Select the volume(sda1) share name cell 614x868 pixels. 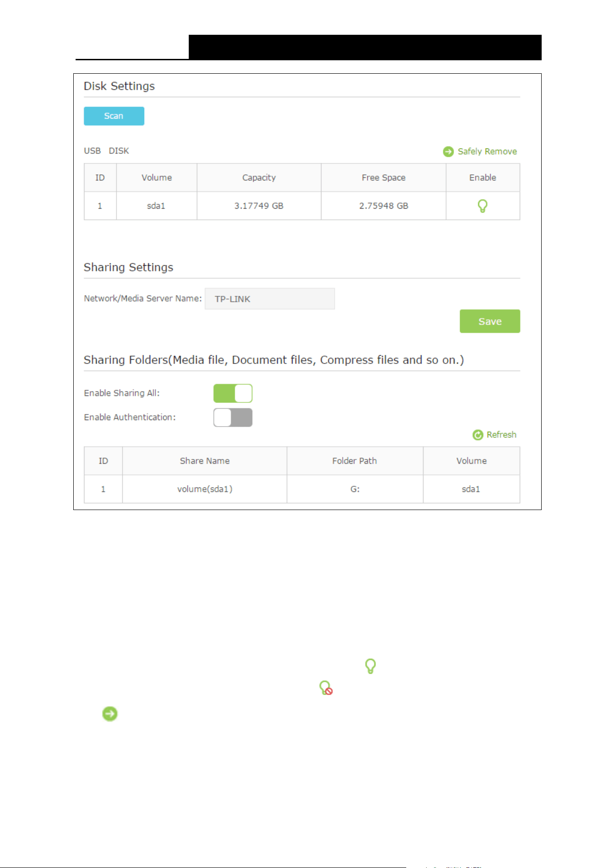pos(205,489)
